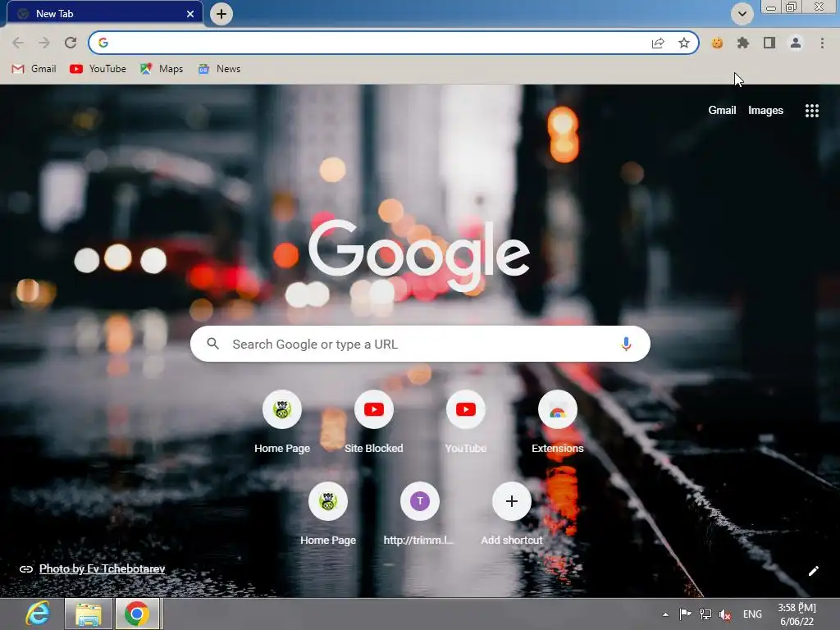Click the magnifier icon in the search box
The image size is (840, 630).
[212, 344]
